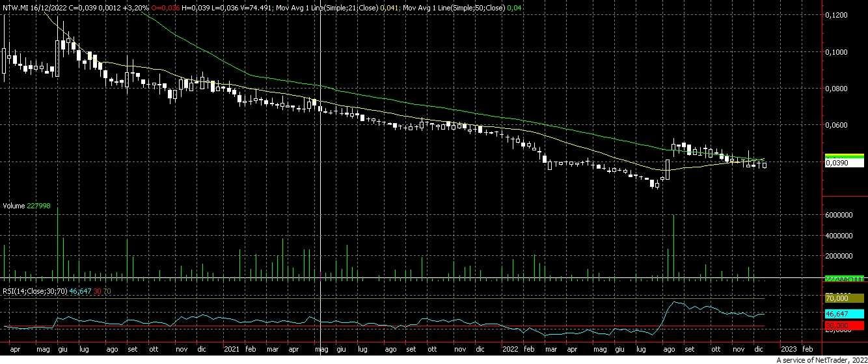
Task: Click the feb label right after 2023
Action: point(807,349)
